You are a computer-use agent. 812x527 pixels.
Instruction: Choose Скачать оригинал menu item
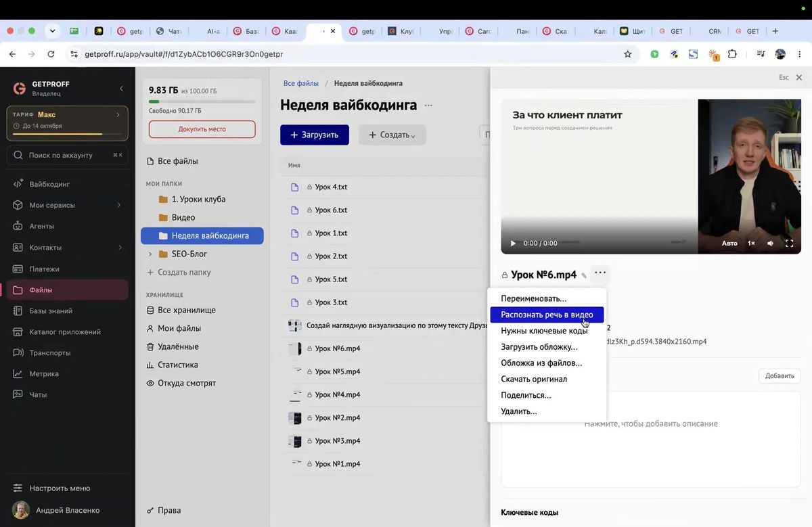tap(547, 379)
